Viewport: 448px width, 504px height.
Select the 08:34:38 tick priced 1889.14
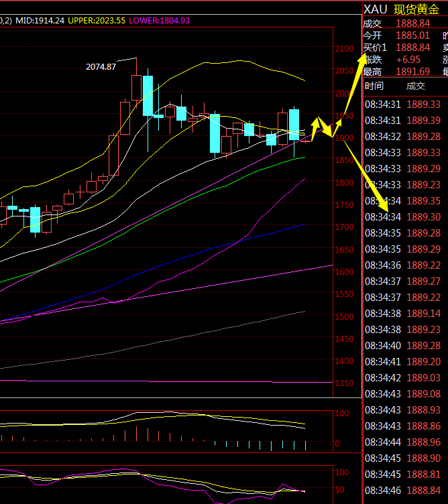click(x=405, y=314)
